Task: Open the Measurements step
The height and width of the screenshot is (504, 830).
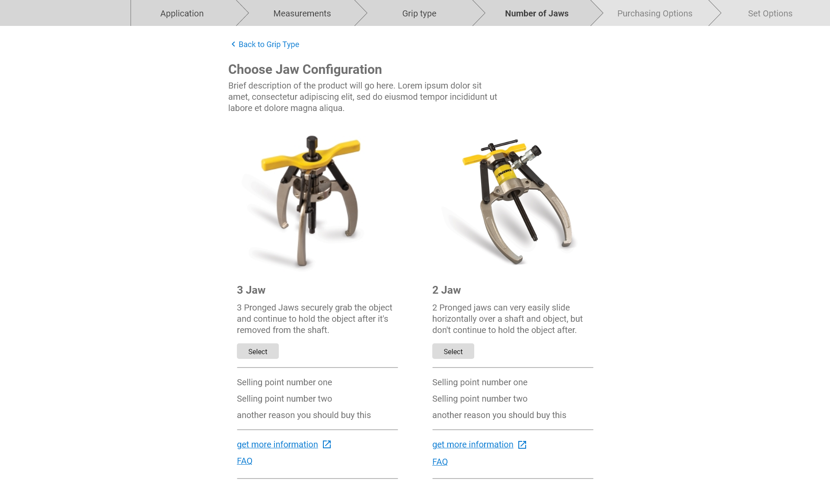Action: 302,13
